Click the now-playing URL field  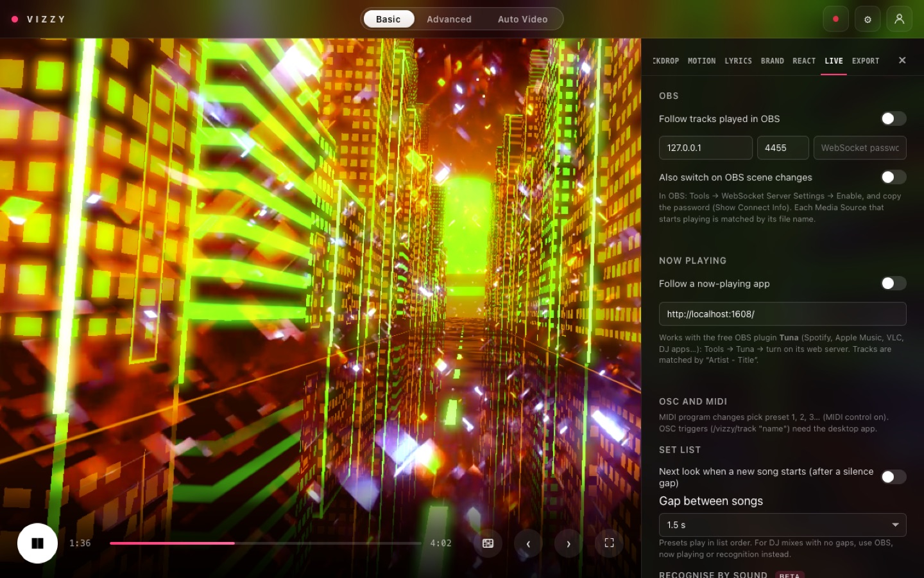pyautogui.click(x=782, y=314)
